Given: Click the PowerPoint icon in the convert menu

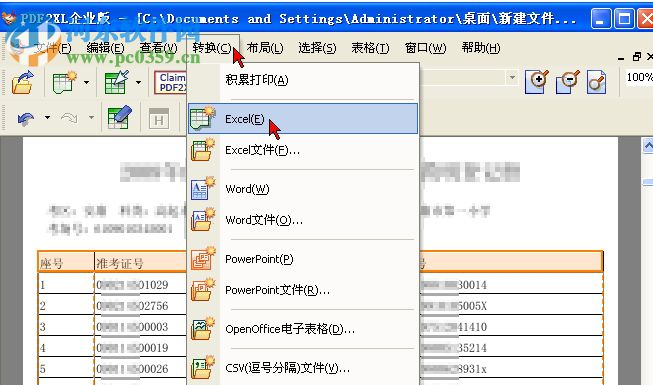Looking at the screenshot, I should point(203,259).
